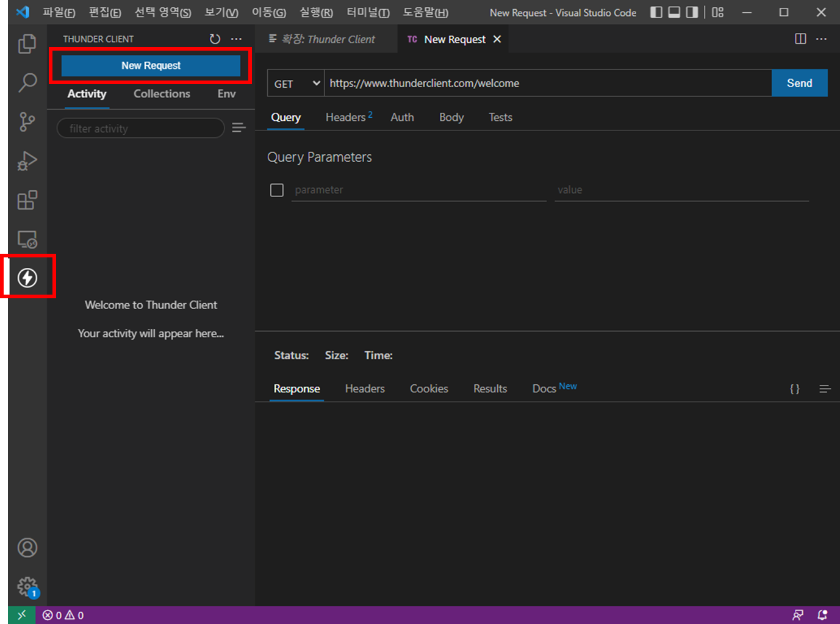Click the filter activity search box
The width and height of the screenshot is (840, 624).
141,128
